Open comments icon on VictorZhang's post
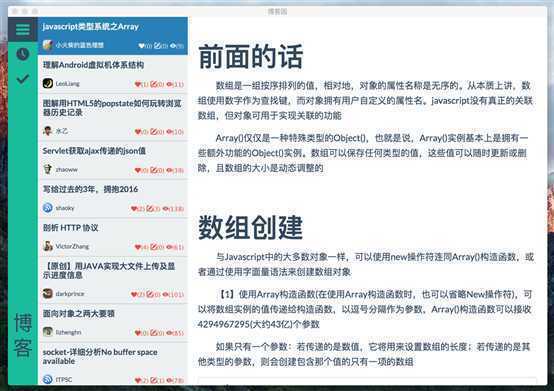Screen dimensions: 554x391 click(x=153, y=247)
